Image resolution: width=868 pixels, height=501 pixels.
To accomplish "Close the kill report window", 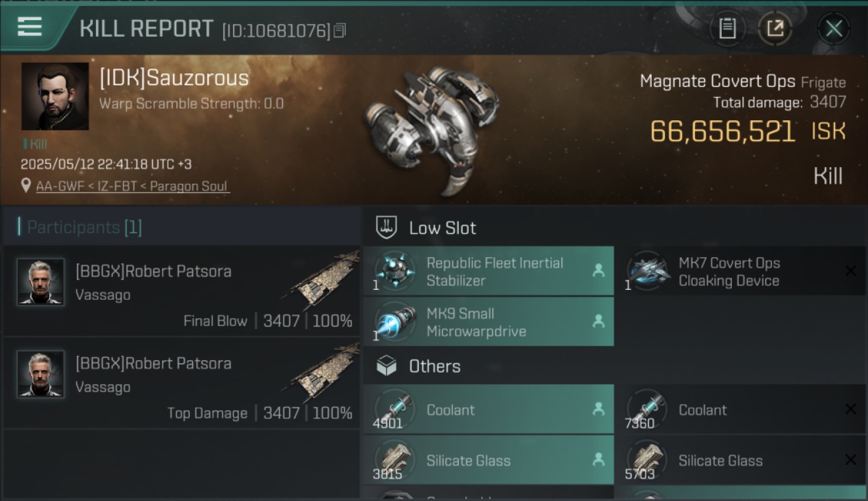I will point(834,29).
